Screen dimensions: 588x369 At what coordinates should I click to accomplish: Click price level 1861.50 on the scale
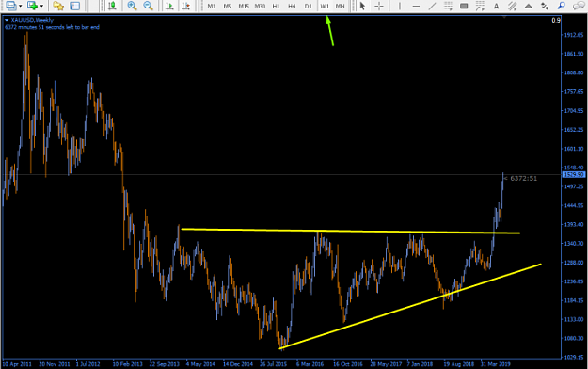click(574, 54)
